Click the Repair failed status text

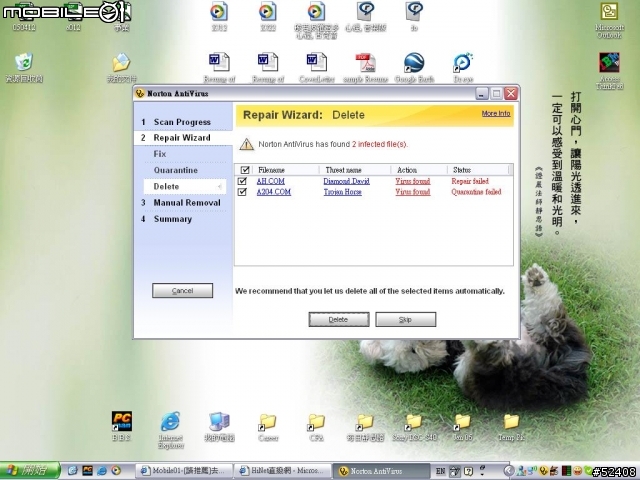470,181
